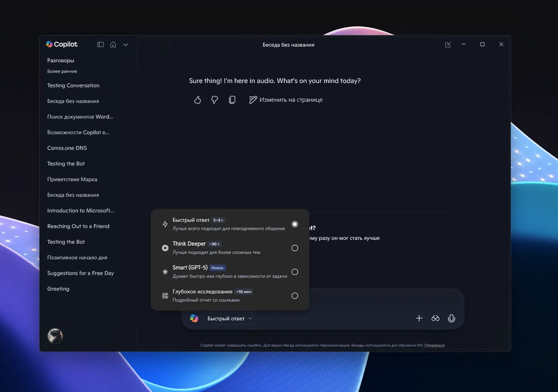558x392 pixels.
Task: Close the Copilot window
Action: click(501, 44)
